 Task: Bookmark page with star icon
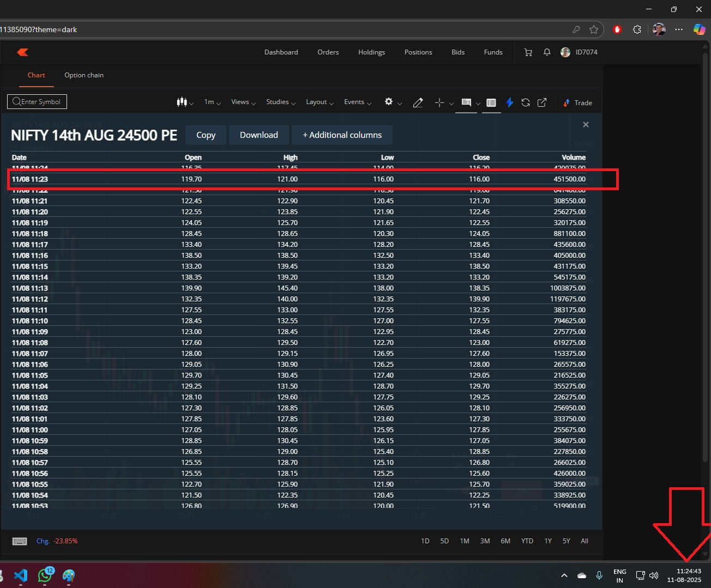pos(594,29)
